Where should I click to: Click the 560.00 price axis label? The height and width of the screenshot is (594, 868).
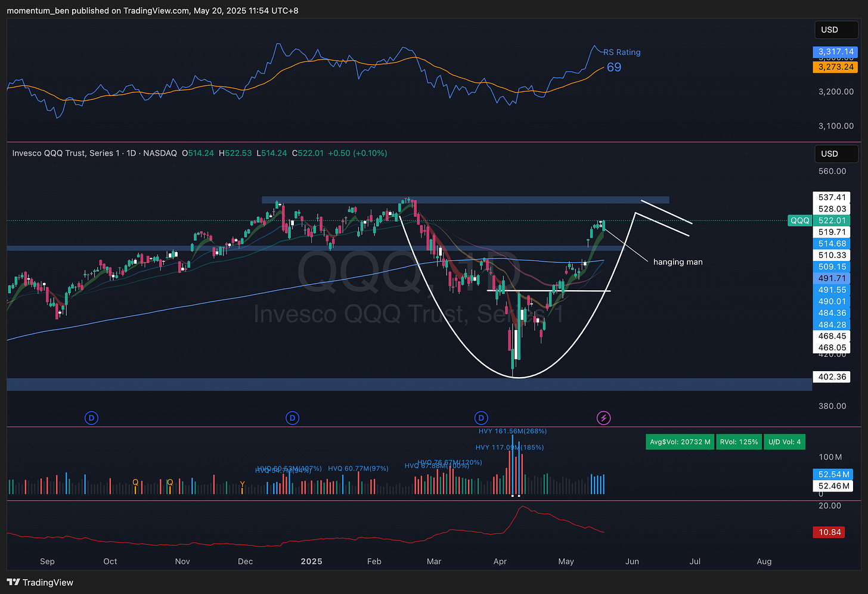coord(832,171)
